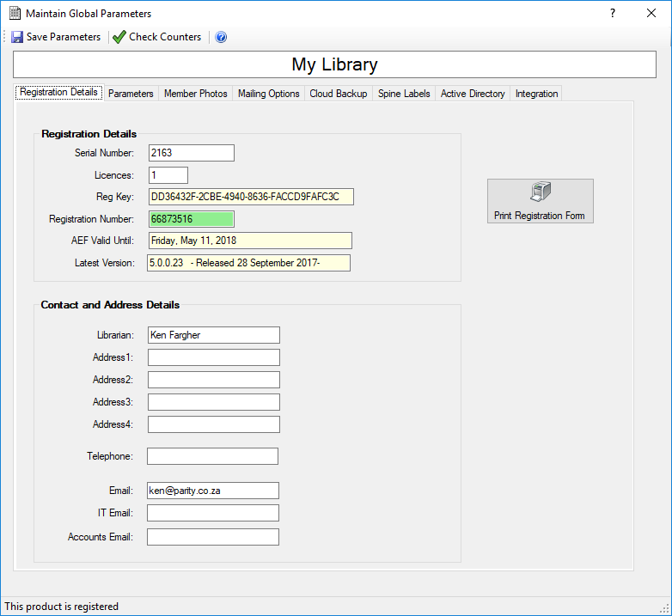Open help via the blue question mark icon
This screenshot has height=616, width=672.
coord(221,37)
